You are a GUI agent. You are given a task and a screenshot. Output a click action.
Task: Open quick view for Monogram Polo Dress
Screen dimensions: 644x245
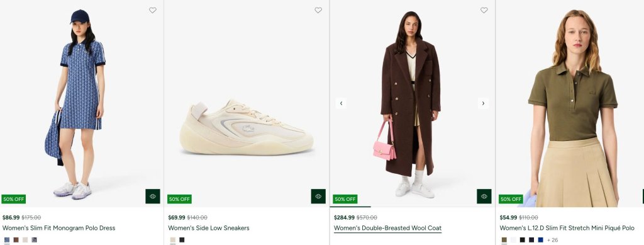(153, 196)
